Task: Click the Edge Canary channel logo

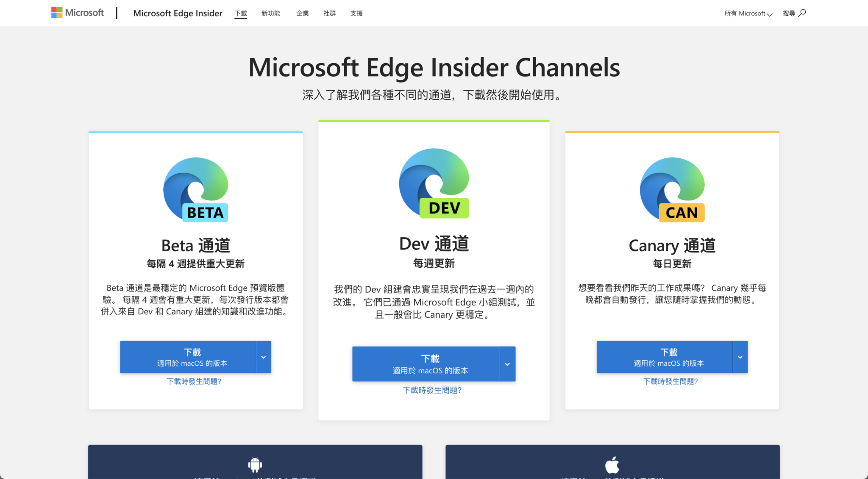Action: coord(671,189)
